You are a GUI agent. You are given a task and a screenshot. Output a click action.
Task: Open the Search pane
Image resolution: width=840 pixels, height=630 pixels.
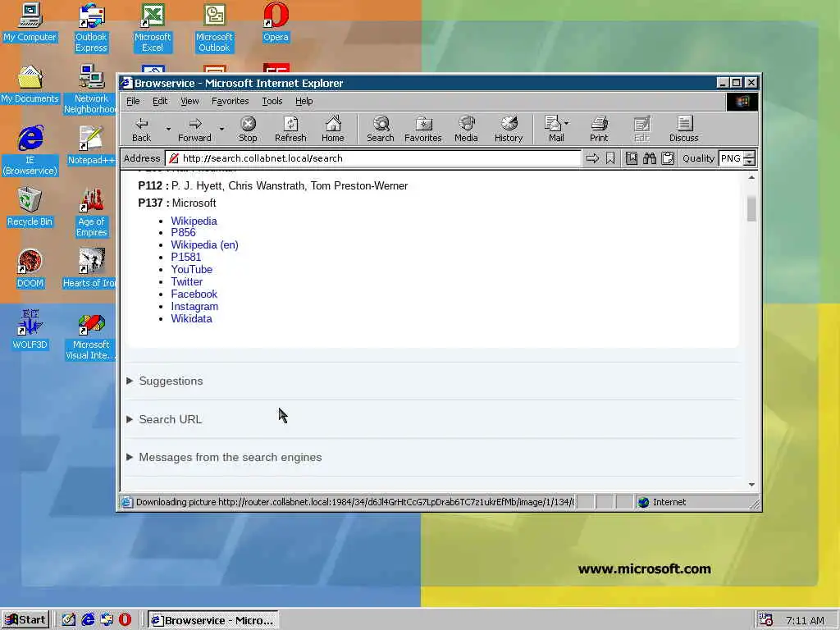coord(381,130)
